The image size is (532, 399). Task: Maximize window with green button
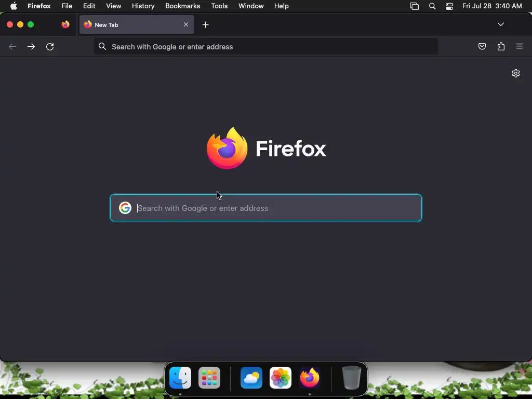click(31, 24)
